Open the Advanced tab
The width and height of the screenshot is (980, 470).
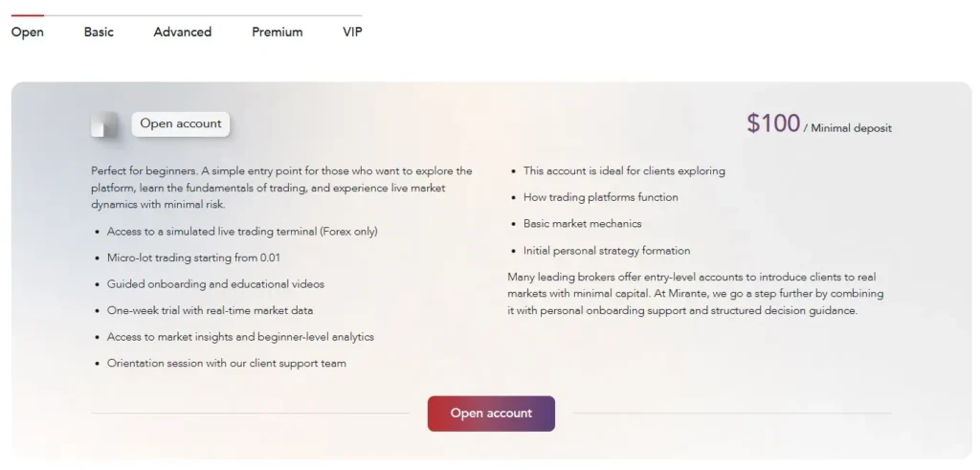[x=182, y=32]
